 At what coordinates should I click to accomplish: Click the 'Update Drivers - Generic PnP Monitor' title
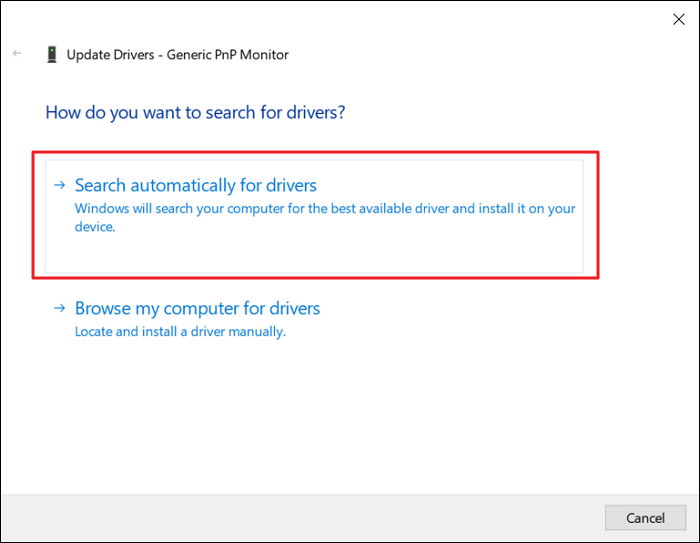[x=178, y=54]
